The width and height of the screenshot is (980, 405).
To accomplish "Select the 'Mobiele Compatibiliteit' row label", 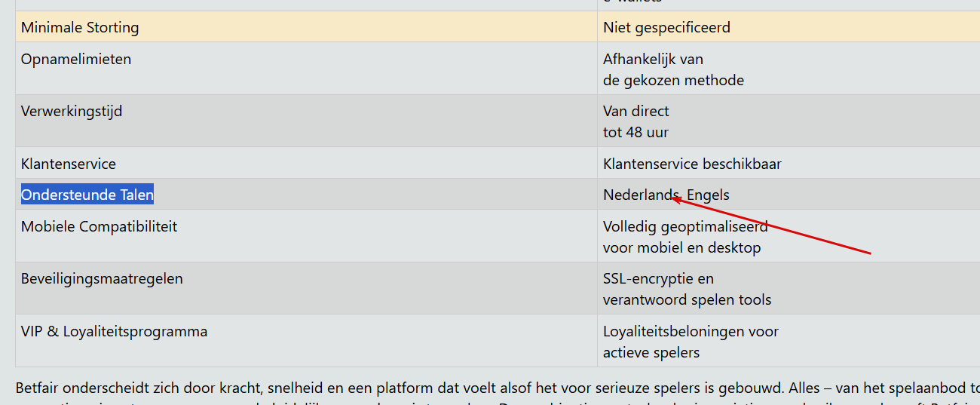I will click(99, 226).
